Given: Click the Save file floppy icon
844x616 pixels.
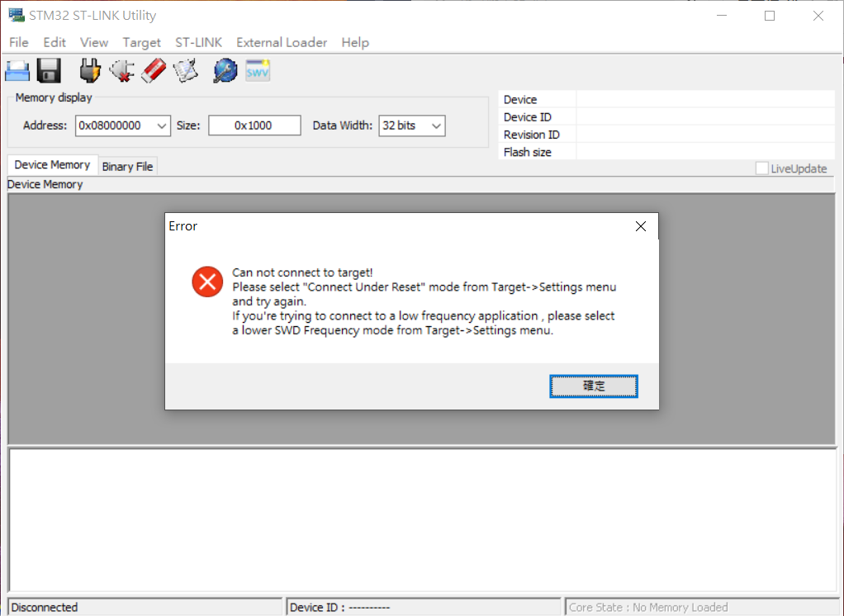Looking at the screenshot, I should point(49,70).
